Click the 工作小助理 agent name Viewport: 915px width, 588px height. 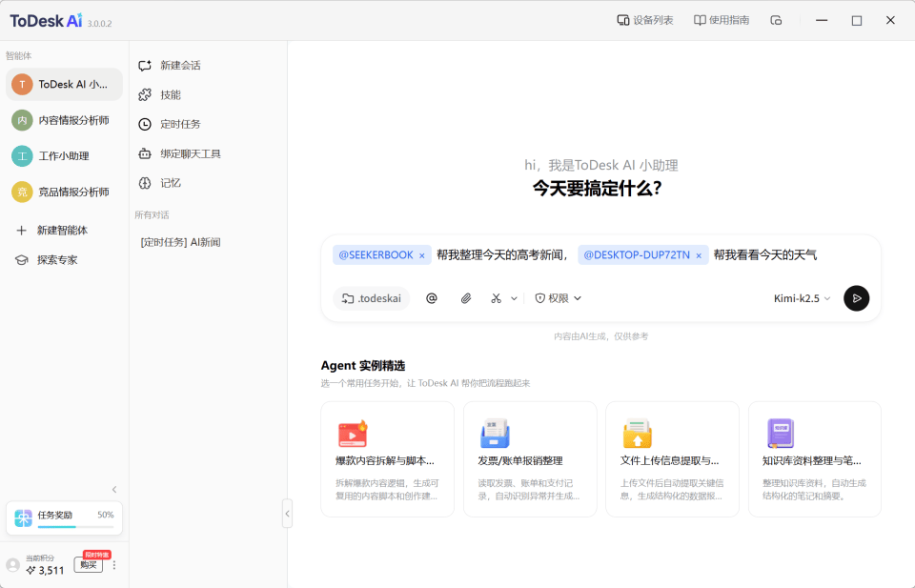pyautogui.click(x=64, y=156)
